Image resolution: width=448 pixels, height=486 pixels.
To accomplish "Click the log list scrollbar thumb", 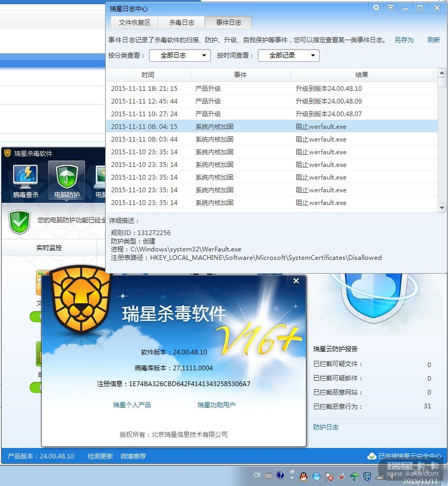I will 442,82.
